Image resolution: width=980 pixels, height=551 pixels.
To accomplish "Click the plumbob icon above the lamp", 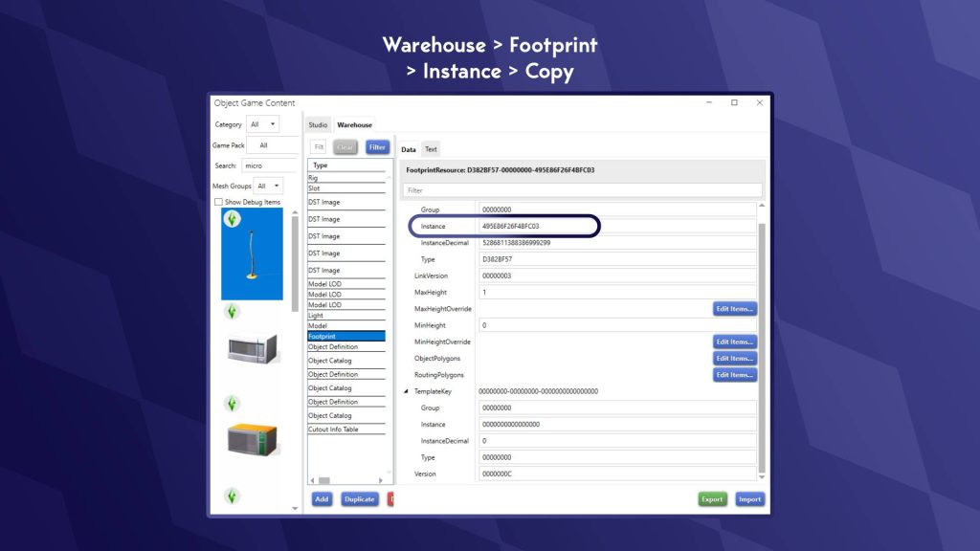I will 232,219.
